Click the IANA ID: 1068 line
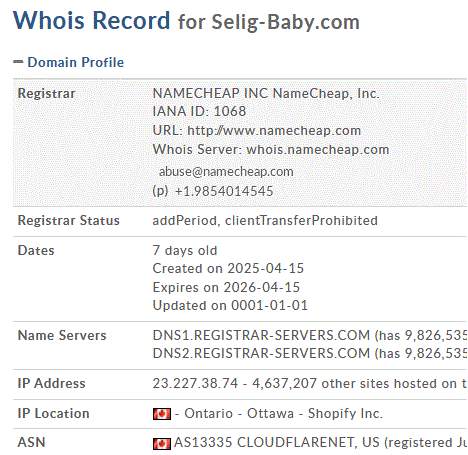The image size is (468, 455). coord(199,111)
